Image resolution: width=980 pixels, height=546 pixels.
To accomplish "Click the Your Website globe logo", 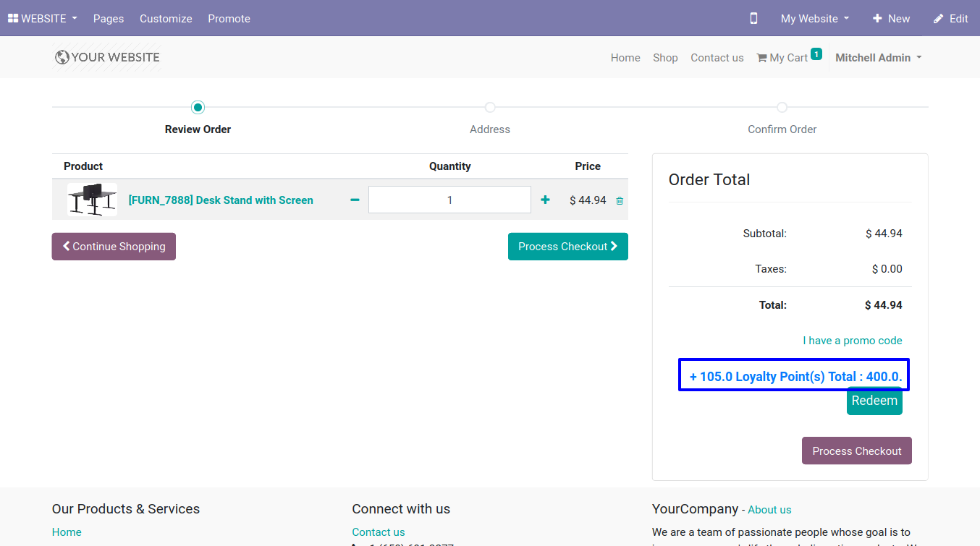I will pos(107,57).
